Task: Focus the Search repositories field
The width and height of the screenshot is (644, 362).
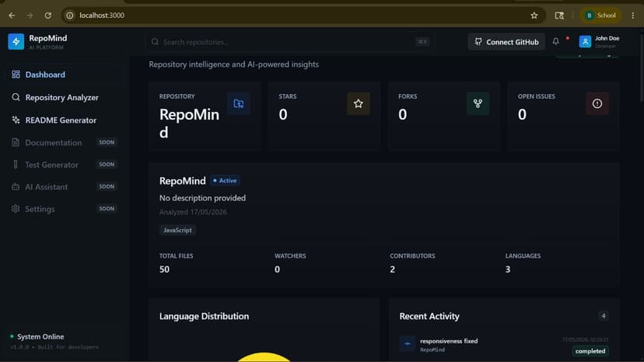Action: tap(289, 42)
